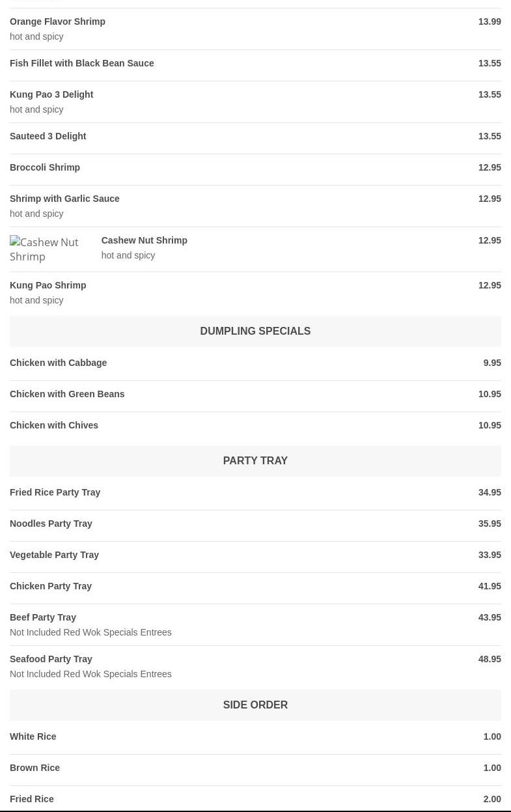This screenshot has width=511, height=812.
Task: Select Chicken with Green Beans dumplings
Action: [x=67, y=394]
